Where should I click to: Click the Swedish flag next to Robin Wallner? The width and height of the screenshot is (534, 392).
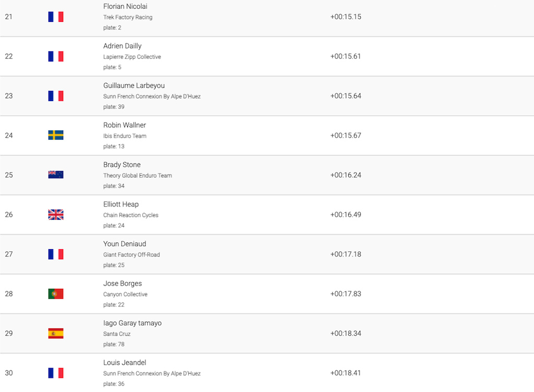click(x=56, y=135)
